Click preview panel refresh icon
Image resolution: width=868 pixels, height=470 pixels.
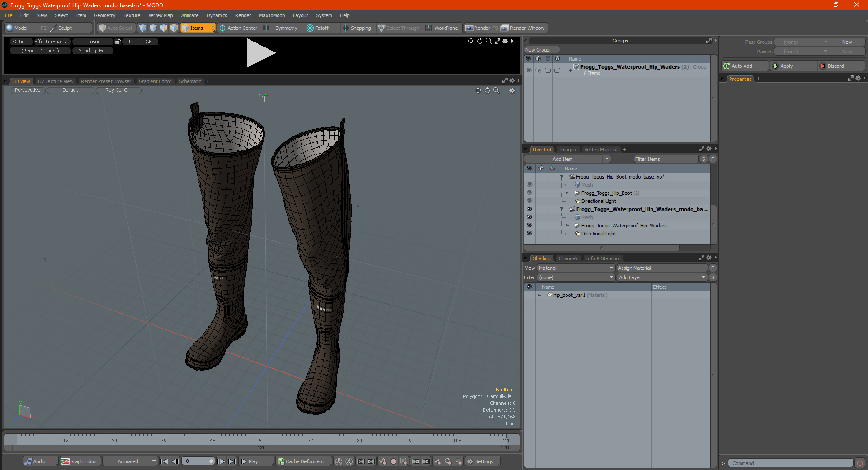480,41
